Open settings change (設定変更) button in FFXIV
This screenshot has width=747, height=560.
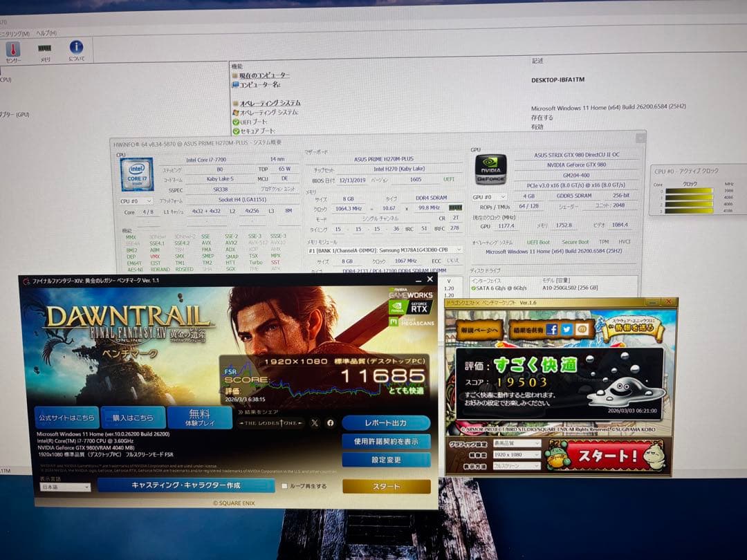click(386, 460)
